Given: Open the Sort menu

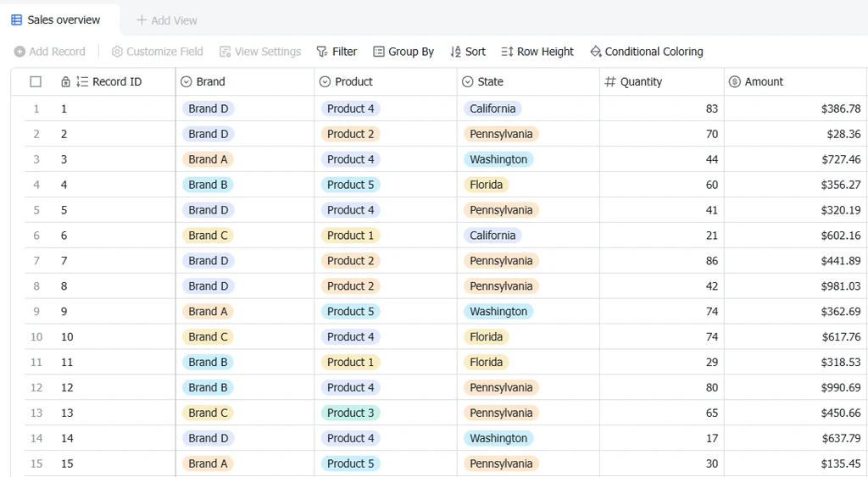Looking at the screenshot, I should pos(468,52).
